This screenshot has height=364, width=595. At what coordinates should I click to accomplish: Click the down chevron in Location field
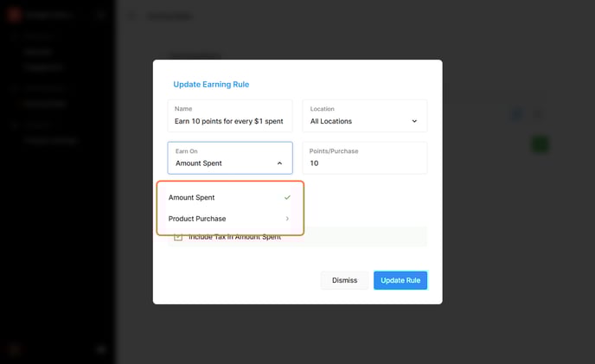(414, 121)
